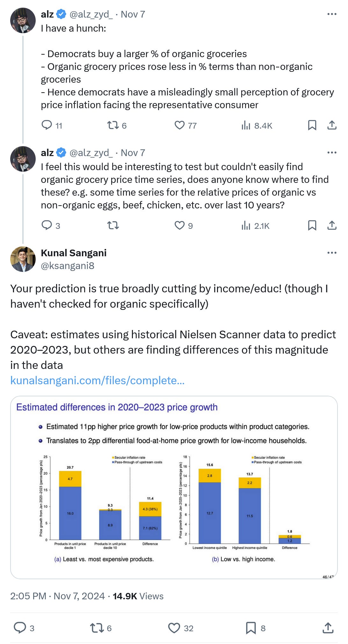Repost Kunal Sangani's main tweet
This screenshot has height=644, width=348.
pyautogui.click(x=96, y=628)
